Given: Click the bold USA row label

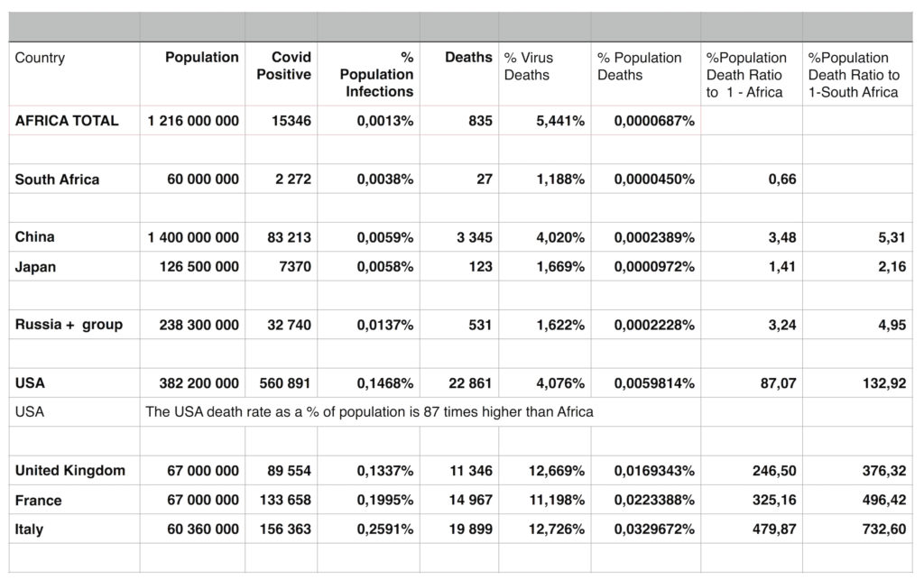Looking at the screenshot, I should (74, 382).
